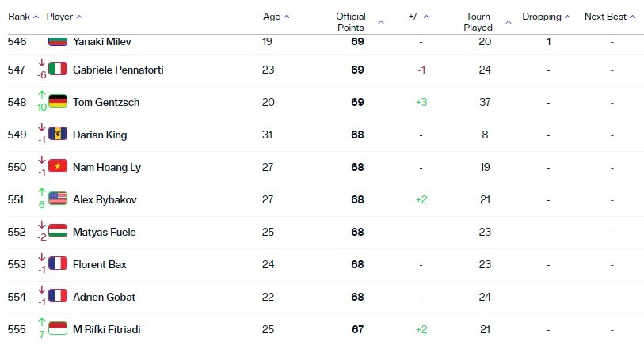644x345 pixels.
Task: Sort by Dropping column header
Action: tap(547, 17)
